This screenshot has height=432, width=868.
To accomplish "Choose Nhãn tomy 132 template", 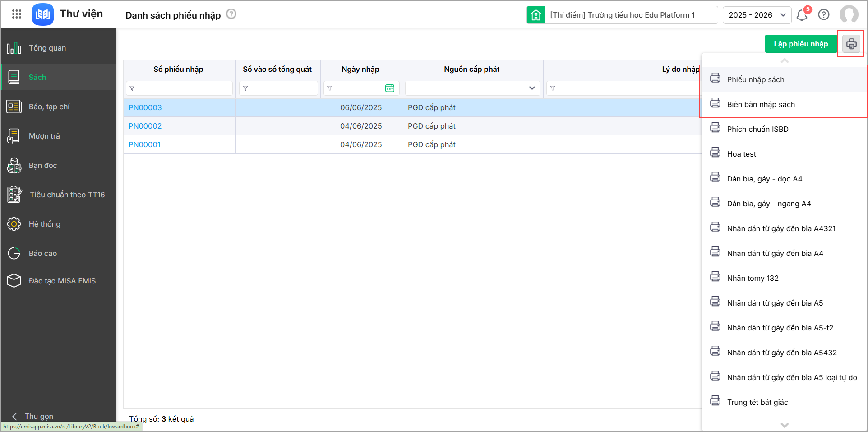I will (784, 278).
